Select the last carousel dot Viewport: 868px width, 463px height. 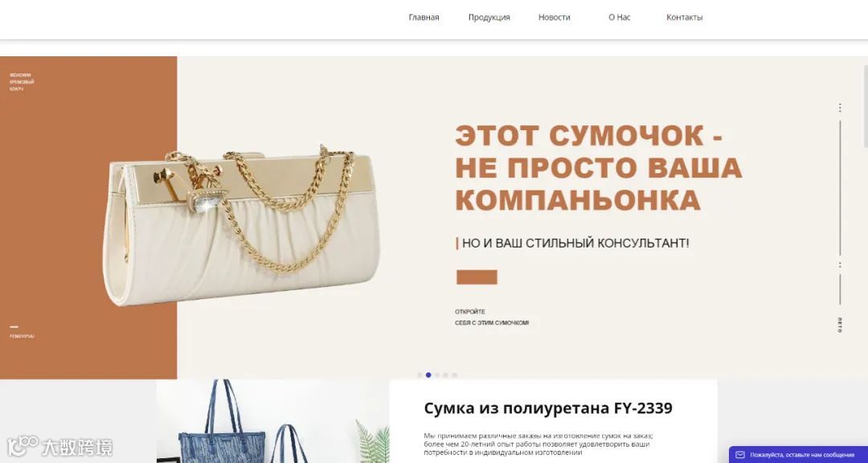click(454, 375)
